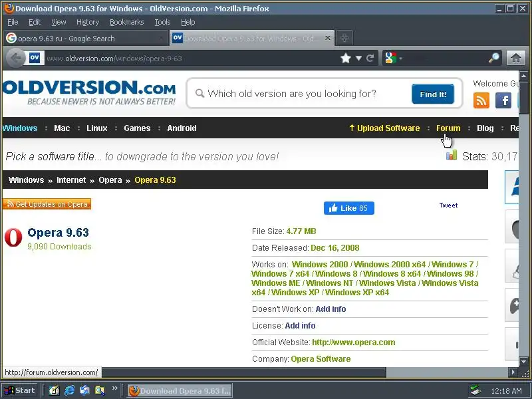Open the address bar history dropdown arrow
The image size is (532, 399).
click(x=358, y=59)
